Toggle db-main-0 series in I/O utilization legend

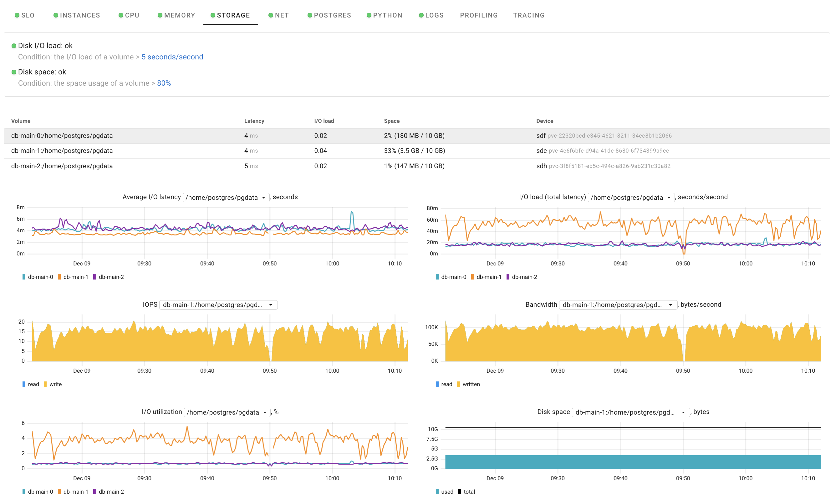tap(38, 492)
